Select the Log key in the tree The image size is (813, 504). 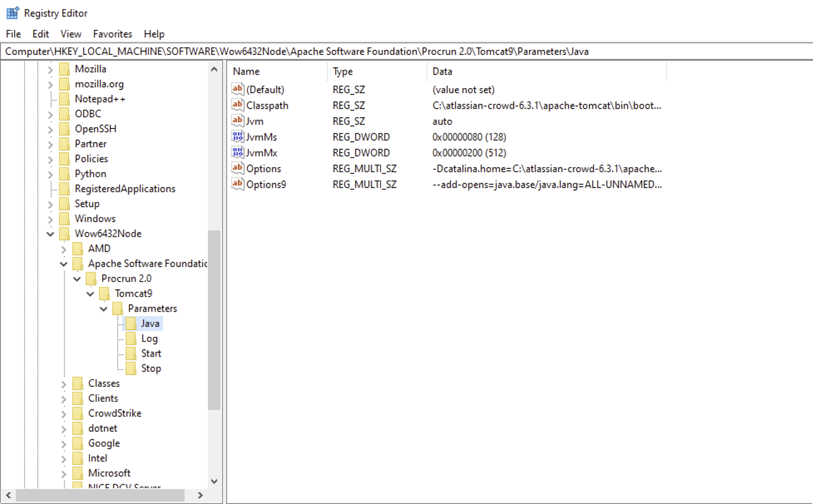pos(149,339)
